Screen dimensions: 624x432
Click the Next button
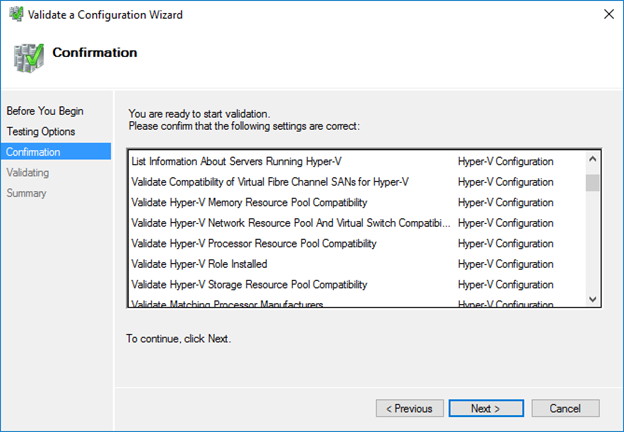click(486, 409)
